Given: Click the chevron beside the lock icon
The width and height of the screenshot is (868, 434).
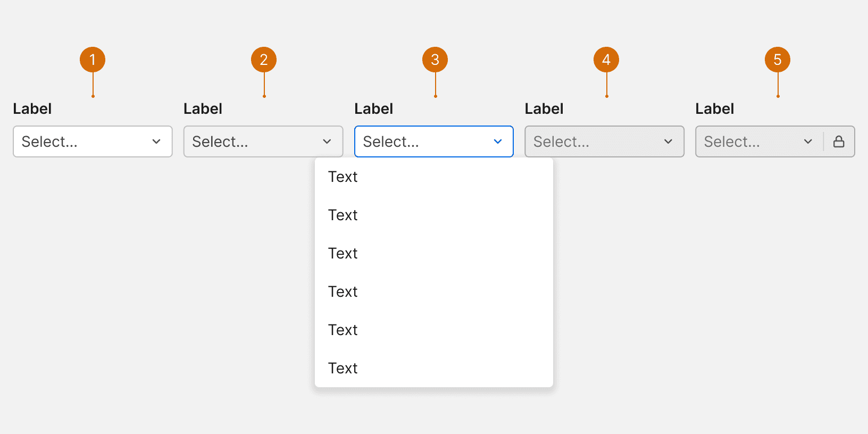Looking at the screenshot, I should pyautogui.click(x=808, y=141).
